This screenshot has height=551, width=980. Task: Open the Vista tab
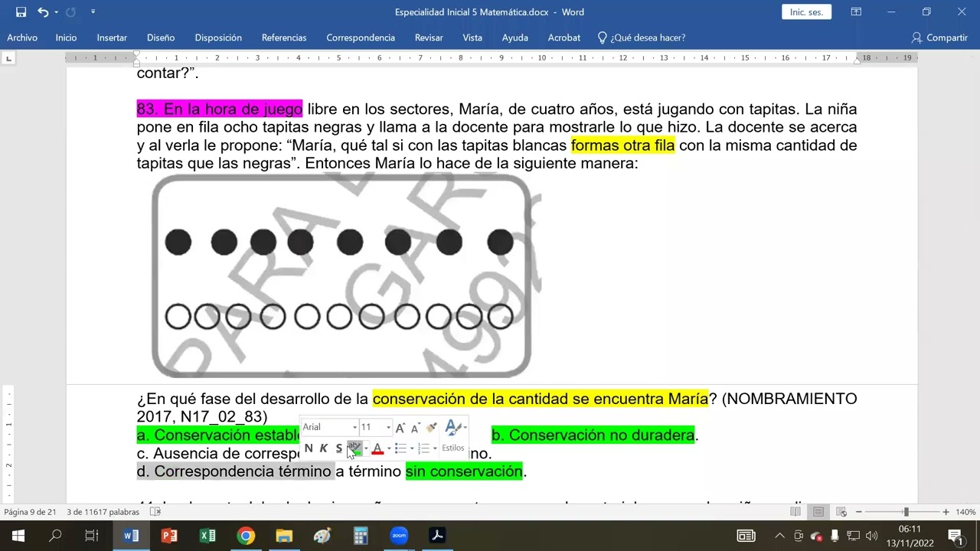coord(472,37)
